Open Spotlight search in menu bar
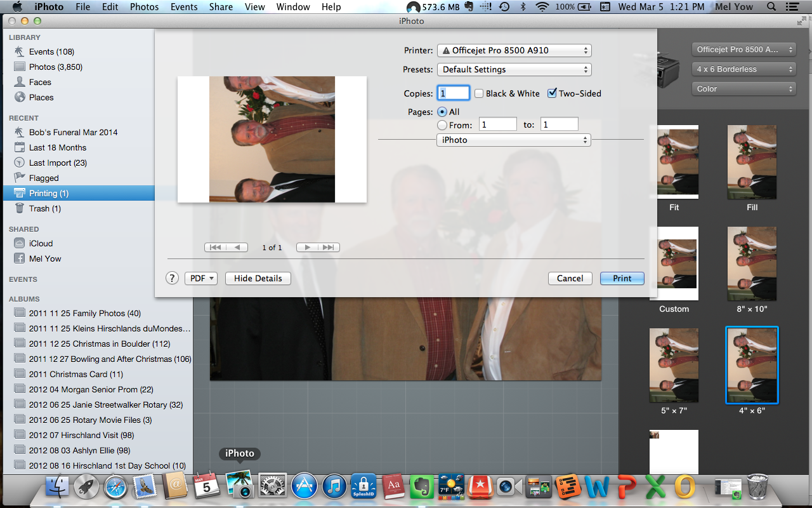 [x=771, y=7]
